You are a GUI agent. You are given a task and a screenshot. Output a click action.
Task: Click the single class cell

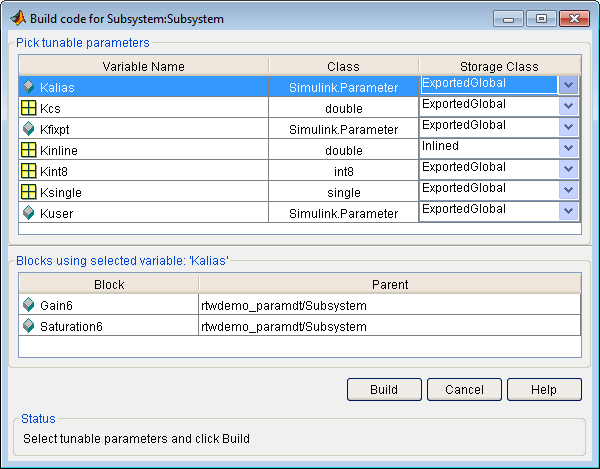[344, 193]
